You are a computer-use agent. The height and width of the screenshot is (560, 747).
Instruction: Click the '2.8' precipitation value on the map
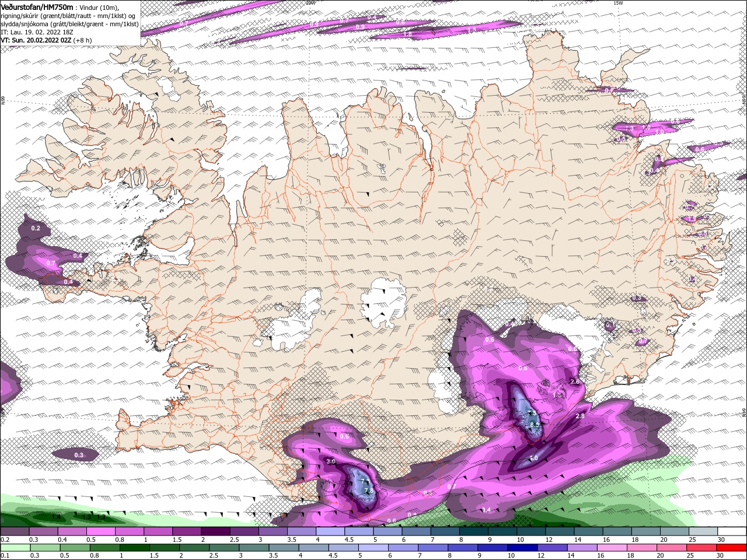(580, 416)
